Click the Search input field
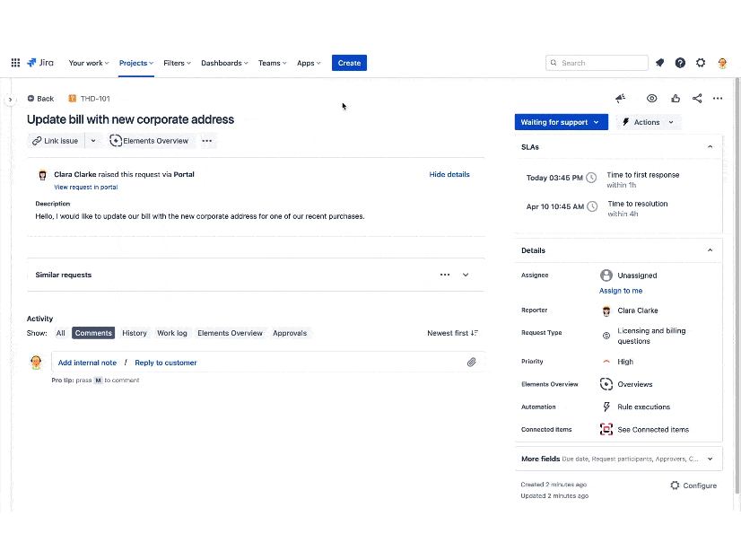The width and height of the screenshot is (741, 560). (601, 63)
